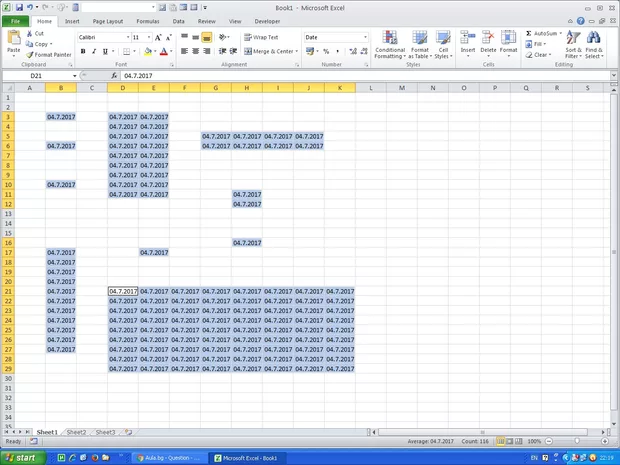Open the font name dropdown showing Calibri
Image resolution: width=620 pixels, height=465 pixels.
coord(124,37)
